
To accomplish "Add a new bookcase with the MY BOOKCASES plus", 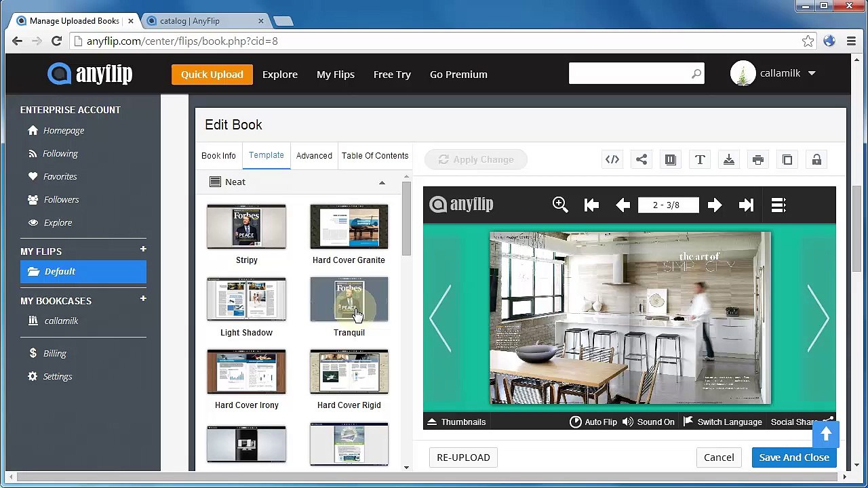I will click(143, 299).
